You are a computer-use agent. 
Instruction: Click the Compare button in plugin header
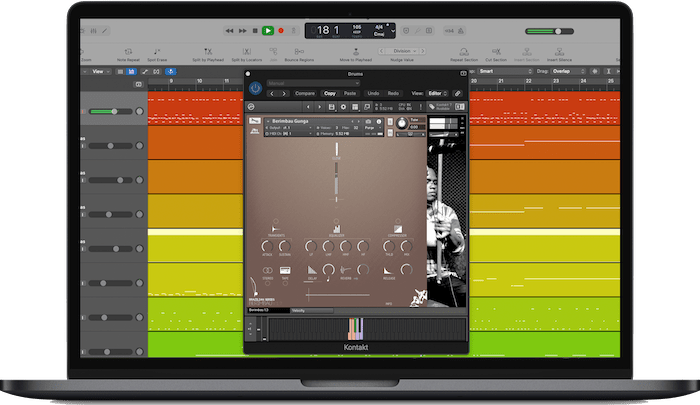pyautogui.click(x=305, y=93)
